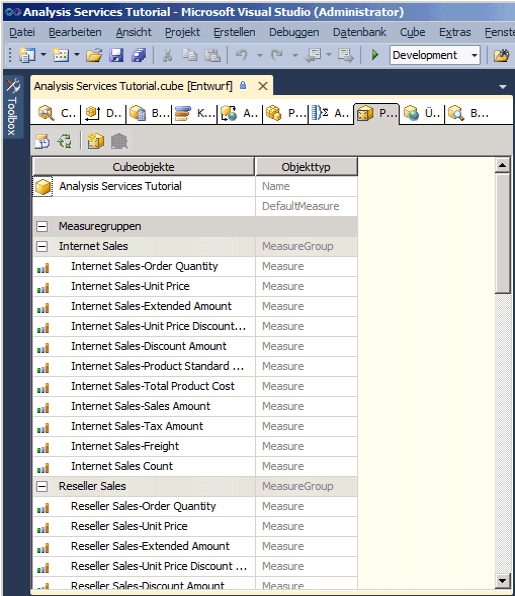Viewport: 515px width, 596px height.
Task: Click the cube wizard icon in designer toolbar
Action: (95, 141)
